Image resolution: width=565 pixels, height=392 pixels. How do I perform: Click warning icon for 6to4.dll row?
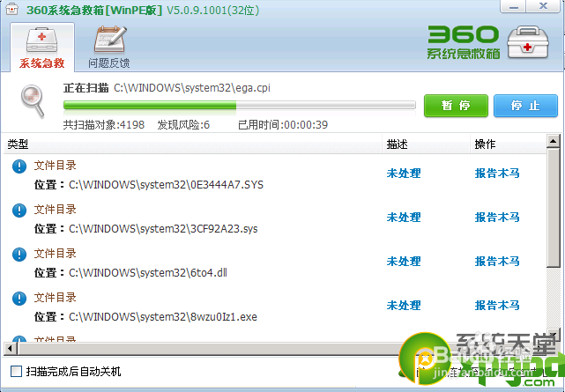coord(19,255)
